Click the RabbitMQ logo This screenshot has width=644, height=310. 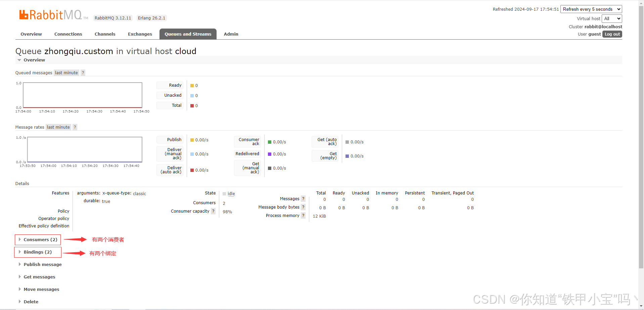[x=53, y=15]
